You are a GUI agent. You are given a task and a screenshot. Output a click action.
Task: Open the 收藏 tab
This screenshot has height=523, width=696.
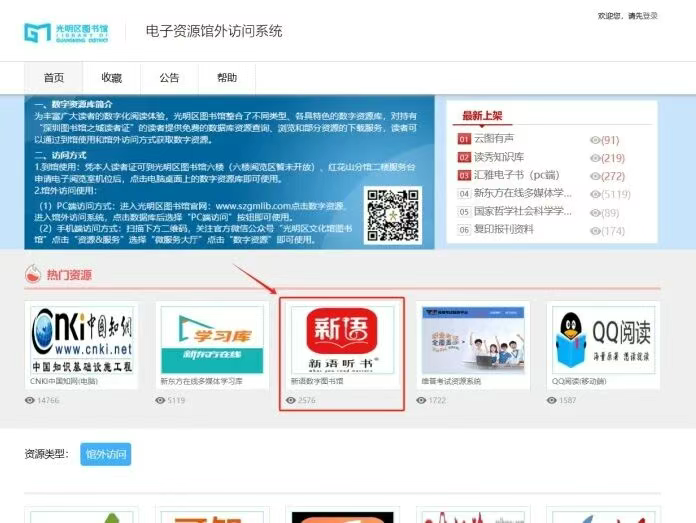111,78
